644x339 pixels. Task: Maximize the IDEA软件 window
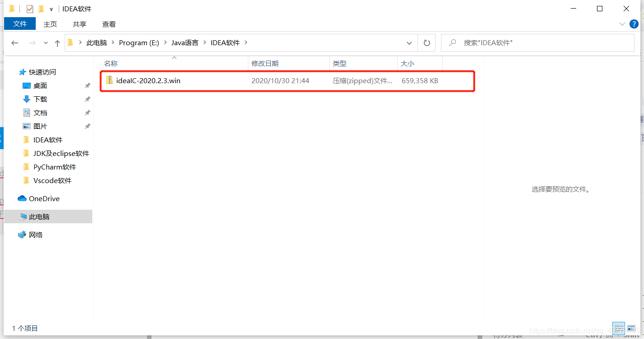[600, 9]
